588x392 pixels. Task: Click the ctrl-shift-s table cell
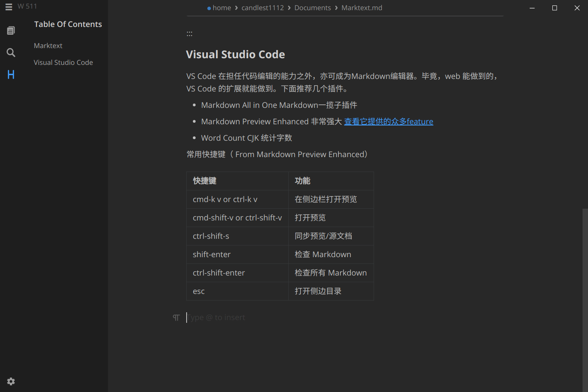(x=237, y=236)
